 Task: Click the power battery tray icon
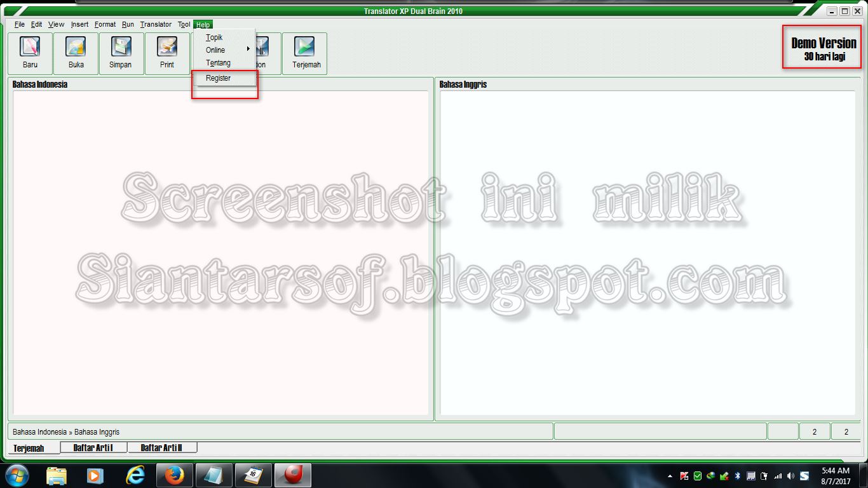[x=764, y=476]
